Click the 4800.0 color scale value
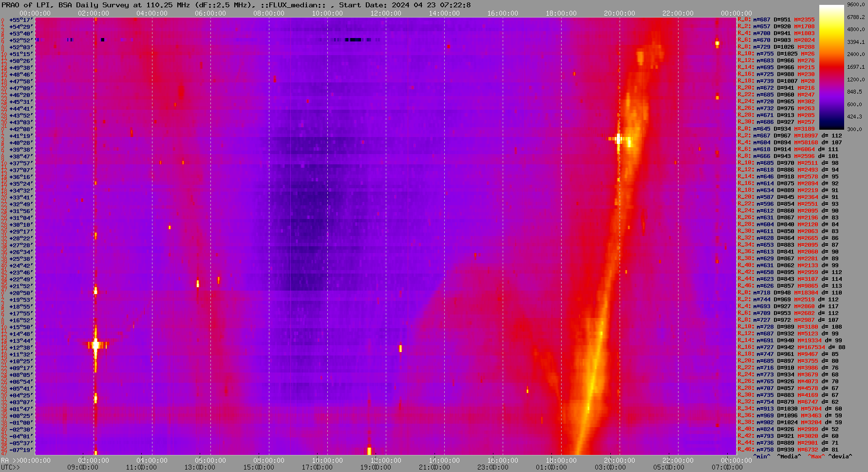The image size is (868, 472). point(856,29)
